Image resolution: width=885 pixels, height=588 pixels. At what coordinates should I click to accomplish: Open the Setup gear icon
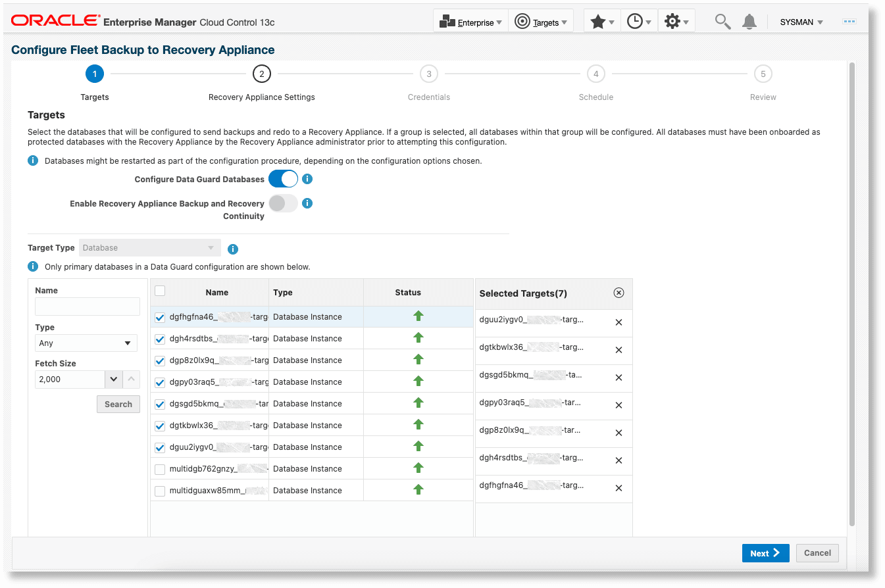click(672, 21)
